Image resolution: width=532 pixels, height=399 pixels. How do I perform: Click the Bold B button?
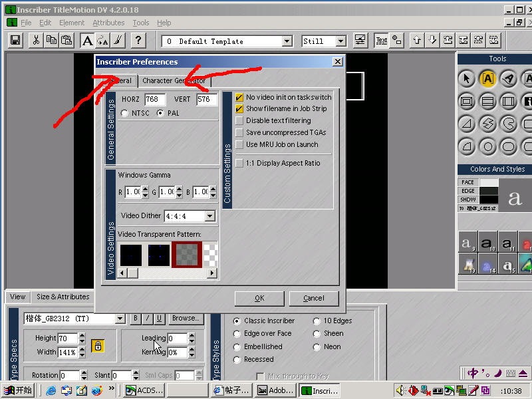click(x=136, y=319)
